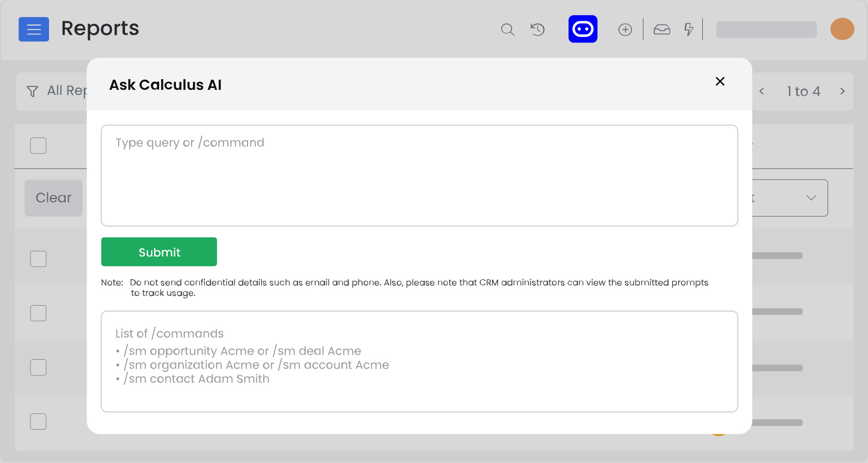This screenshot has width=868, height=463.
Task: Click the /sm opportunity Acme command line
Action: pyautogui.click(x=238, y=351)
